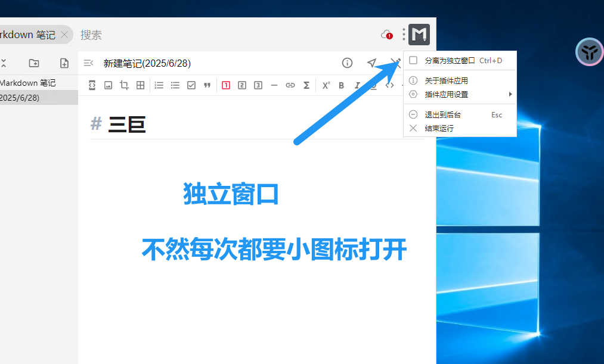The image size is (604, 364).
Task: Insert a table using the grid icon
Action: 141,85
